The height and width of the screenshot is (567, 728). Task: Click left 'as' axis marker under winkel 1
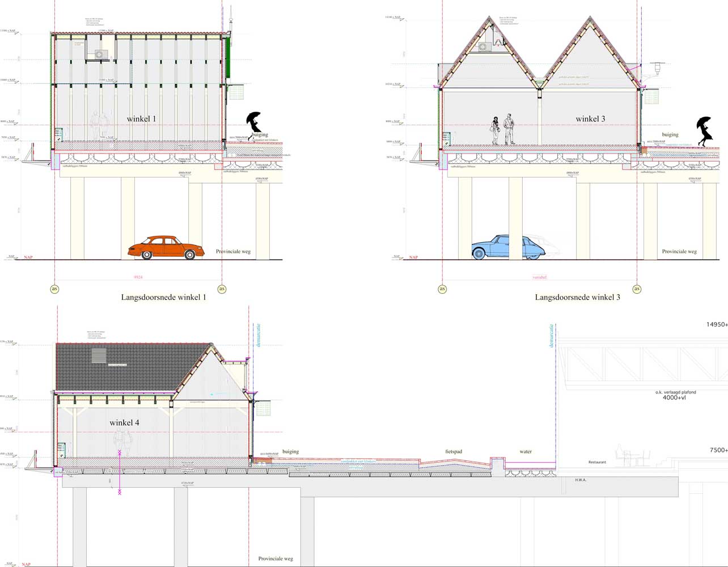55,289
